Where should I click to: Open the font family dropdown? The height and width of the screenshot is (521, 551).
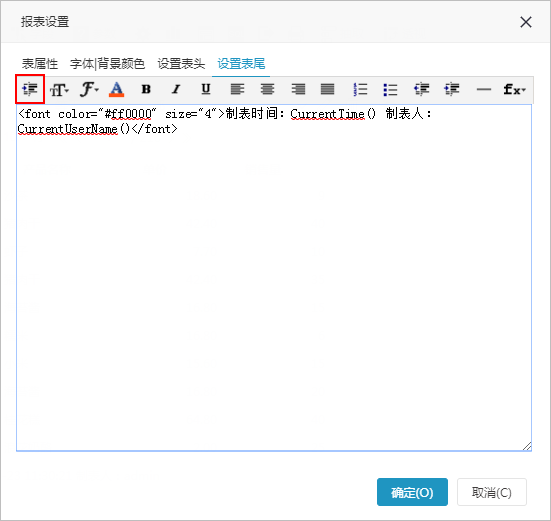point(89,89)
